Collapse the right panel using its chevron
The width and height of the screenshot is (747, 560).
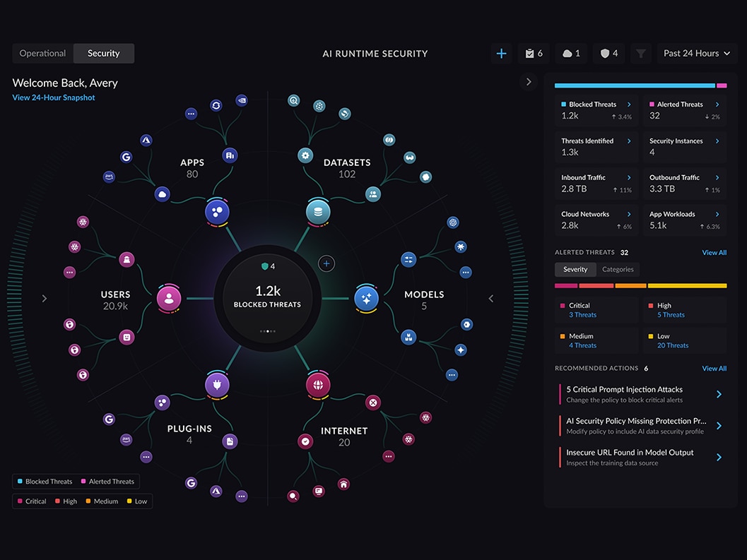click(x=529, y=81)
